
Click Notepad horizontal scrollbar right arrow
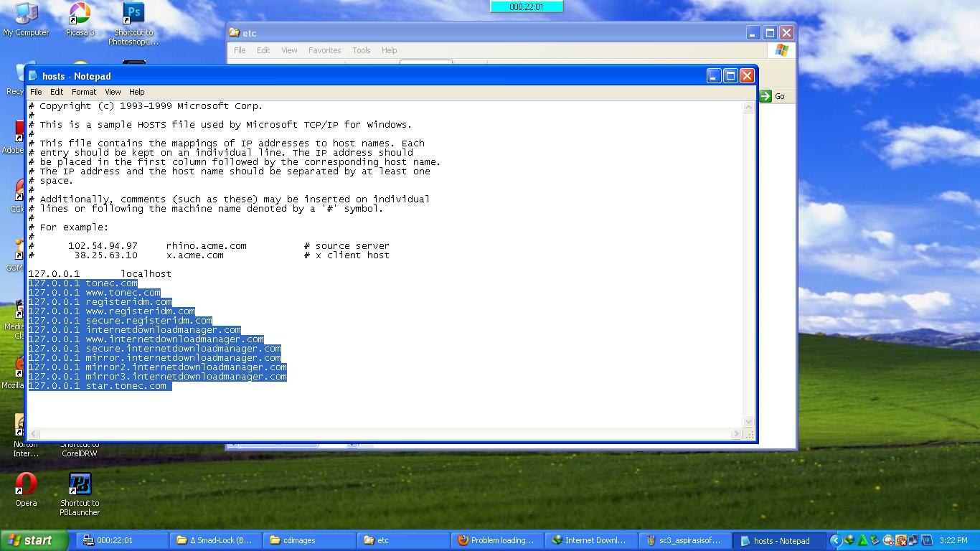tap(737, 433)
